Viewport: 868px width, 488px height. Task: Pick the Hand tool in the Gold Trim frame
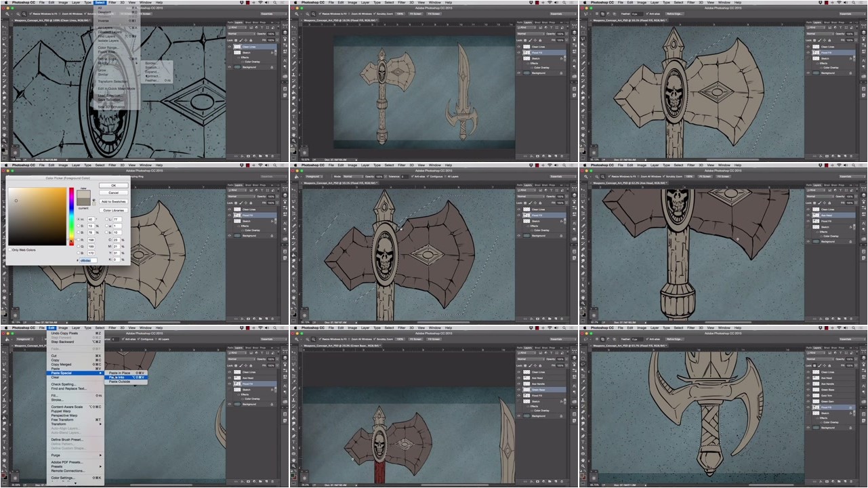tap(583, 460)
